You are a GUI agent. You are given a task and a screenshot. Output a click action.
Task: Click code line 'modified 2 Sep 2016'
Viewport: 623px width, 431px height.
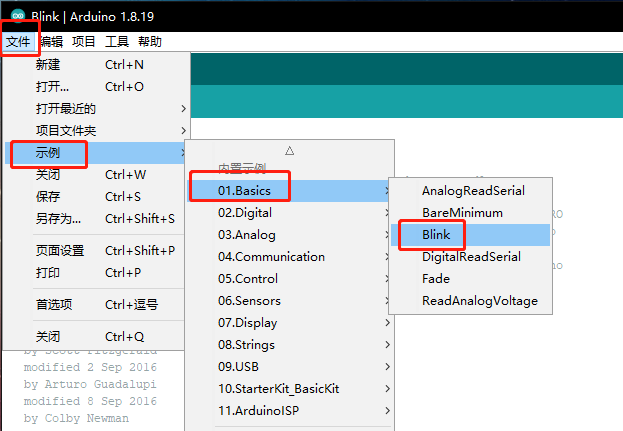click(x=90, y=367)
